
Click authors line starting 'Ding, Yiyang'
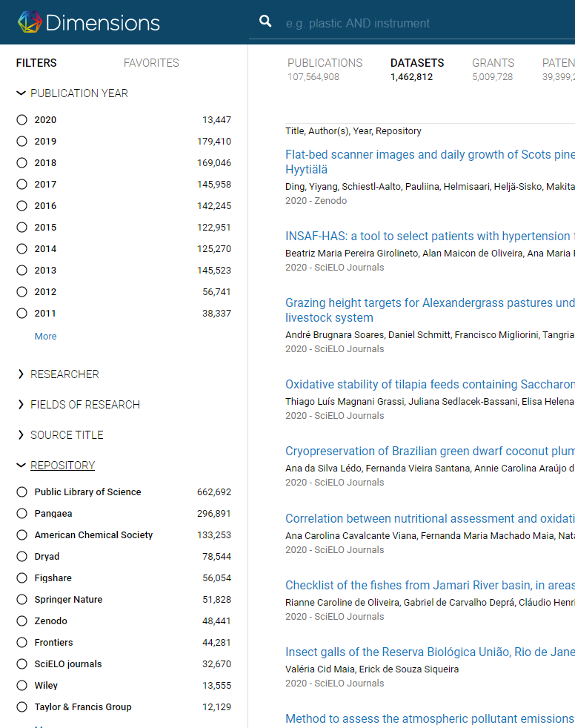430,187
